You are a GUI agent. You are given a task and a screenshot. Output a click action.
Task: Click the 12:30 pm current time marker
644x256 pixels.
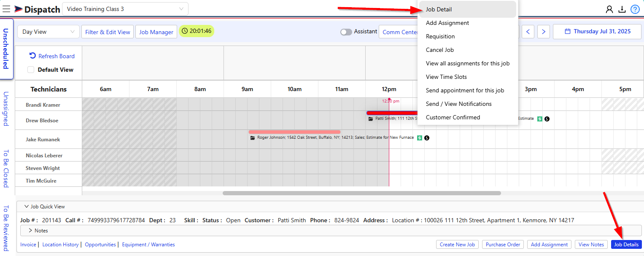click(391, 101)
